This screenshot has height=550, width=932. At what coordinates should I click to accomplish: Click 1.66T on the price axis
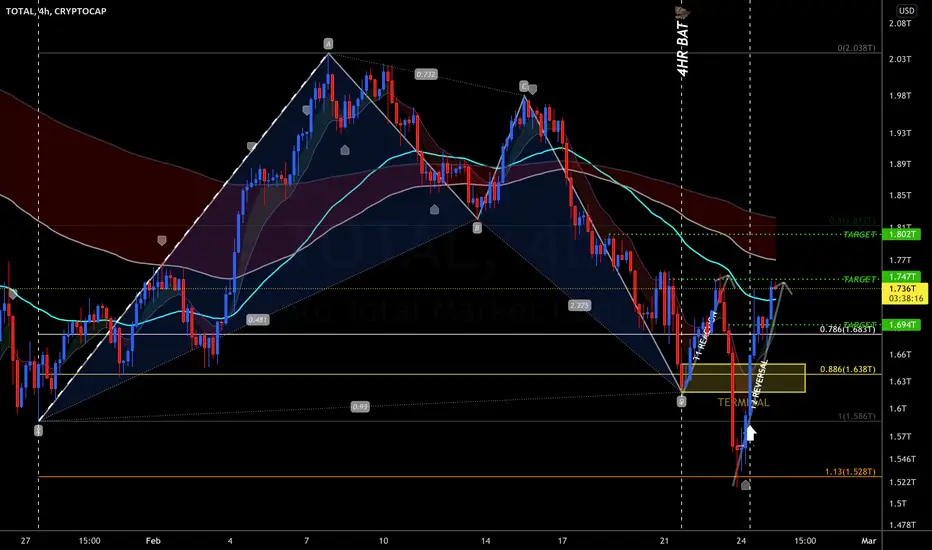(900, 354)
